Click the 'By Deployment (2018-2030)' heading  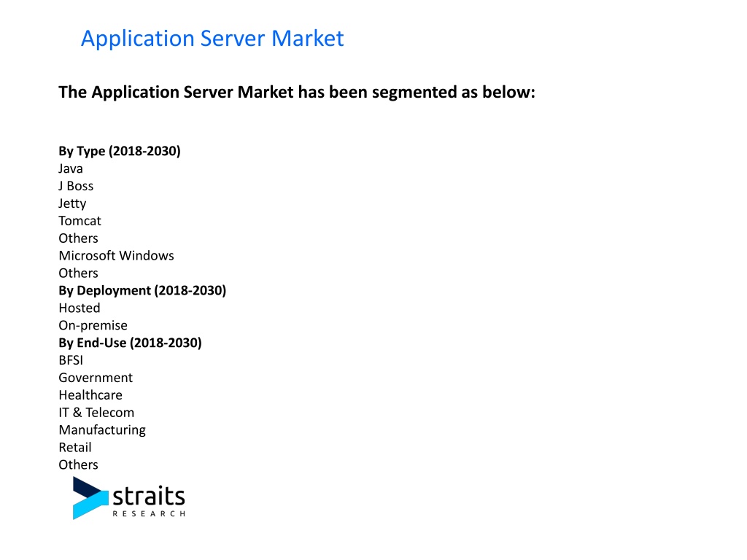coord(142,290)
